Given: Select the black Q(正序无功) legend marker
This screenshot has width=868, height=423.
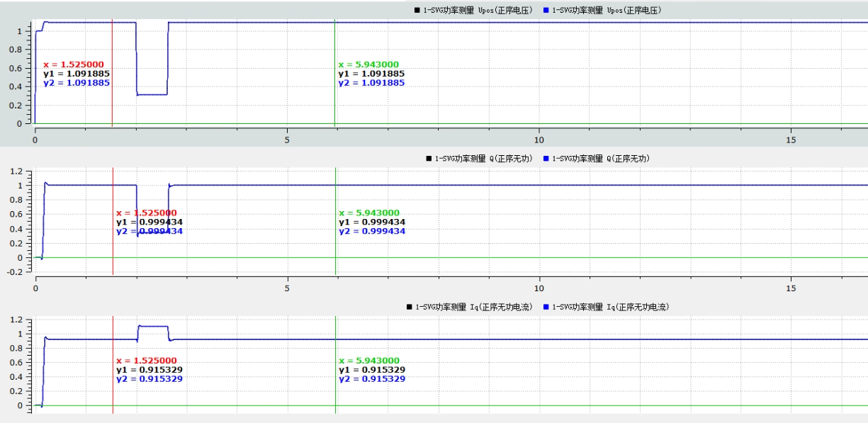Looking at the screenshot, I should (429, 159).
